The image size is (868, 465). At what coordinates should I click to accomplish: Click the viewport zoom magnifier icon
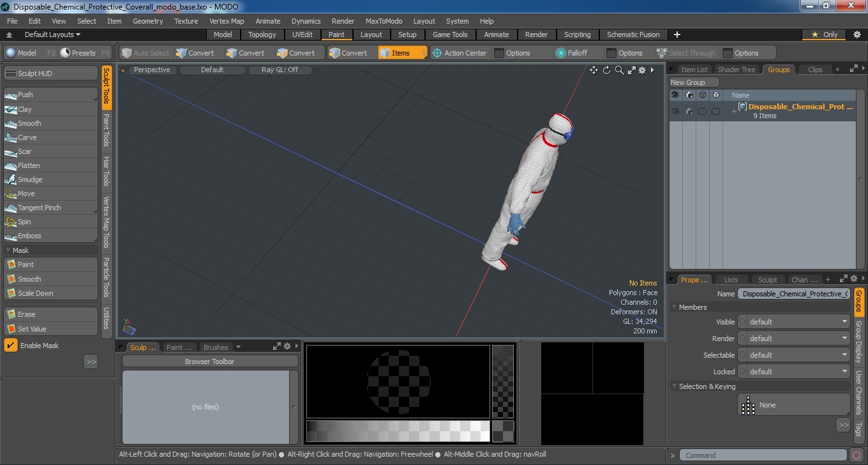pos(619,70)
